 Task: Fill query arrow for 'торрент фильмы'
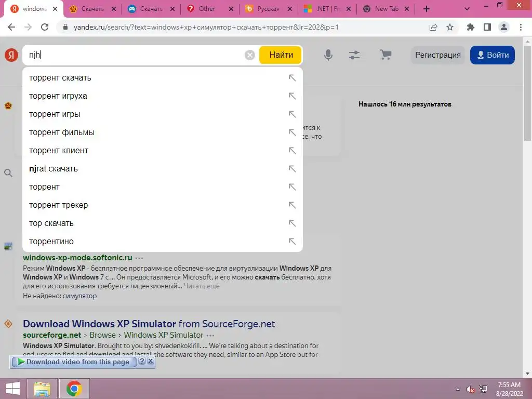(292, 132)
